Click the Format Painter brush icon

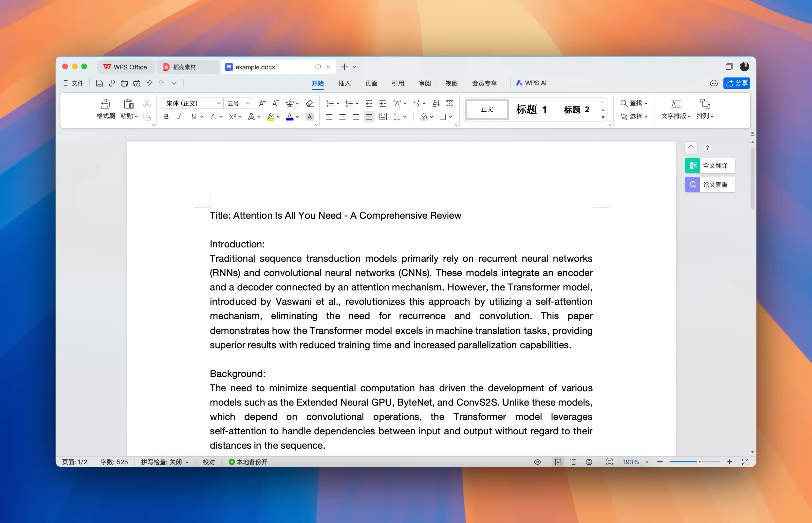coord(105,104)
